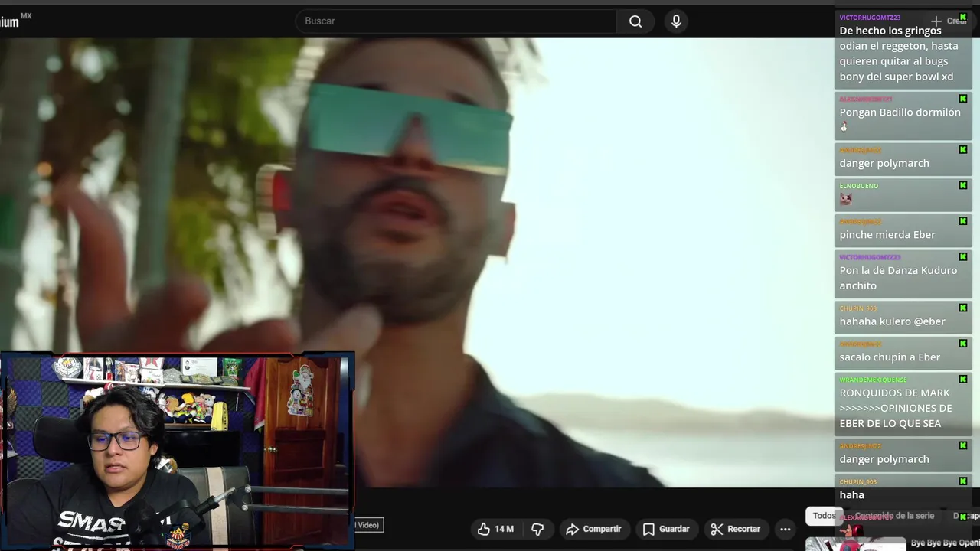980x551 pixels.
Task: Click the search magnifier button
Action: pyautogui.click(x=635, y=21)
